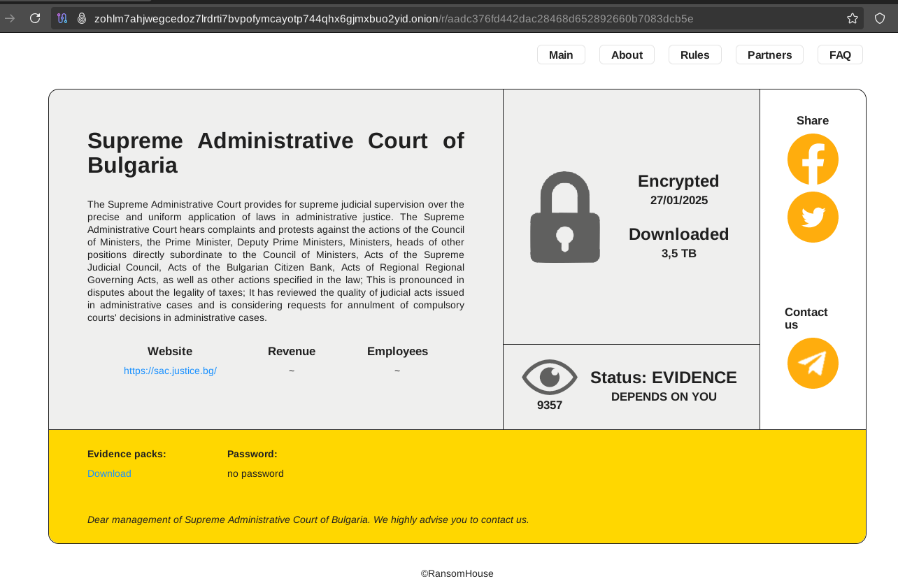Click the Downloaded label
Image resolution: width=898 pixels, height=588 pixels.
(x=679, y=234)
